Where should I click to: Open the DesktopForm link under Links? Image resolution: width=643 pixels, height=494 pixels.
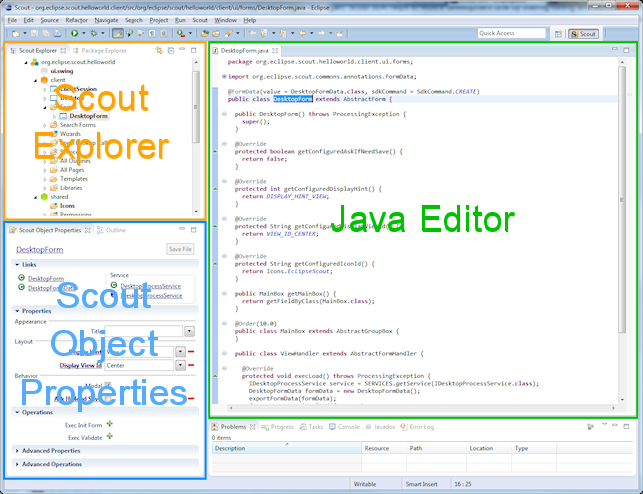[46, 278]
